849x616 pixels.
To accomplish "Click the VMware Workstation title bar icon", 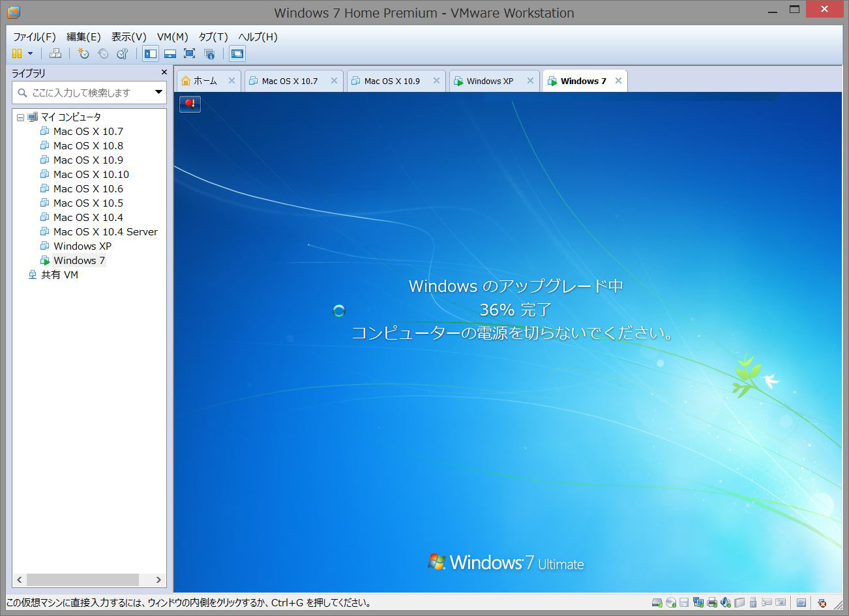I will (x=12, y=12).
